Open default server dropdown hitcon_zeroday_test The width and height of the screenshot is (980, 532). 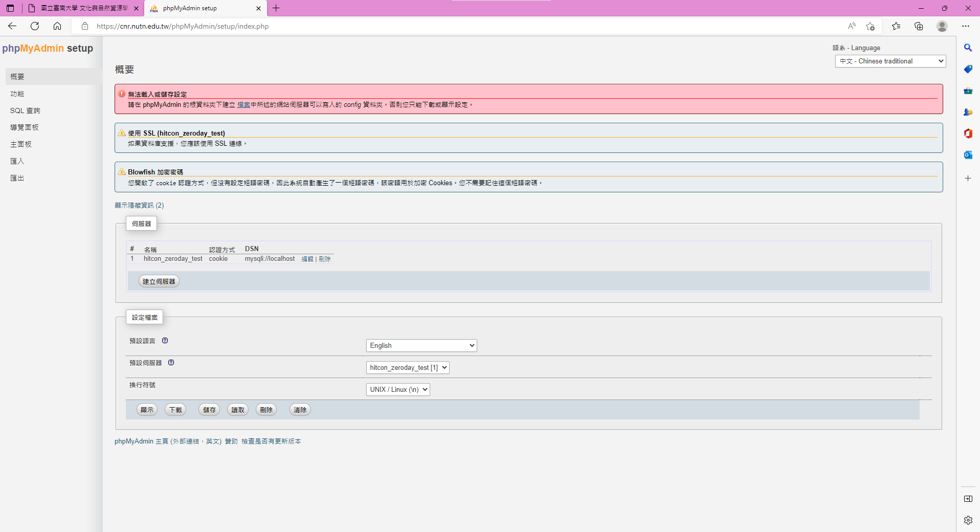point(408,367)
